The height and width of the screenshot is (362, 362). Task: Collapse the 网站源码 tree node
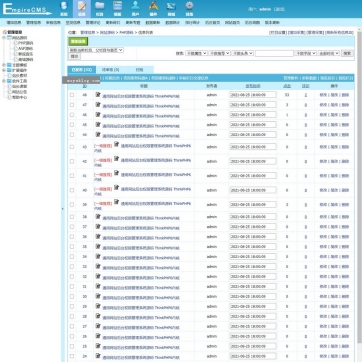(4, 38)
